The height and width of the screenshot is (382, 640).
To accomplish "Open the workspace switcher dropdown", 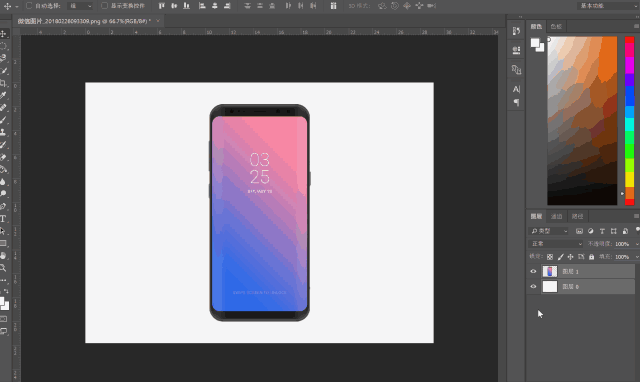I will point(608,6).
